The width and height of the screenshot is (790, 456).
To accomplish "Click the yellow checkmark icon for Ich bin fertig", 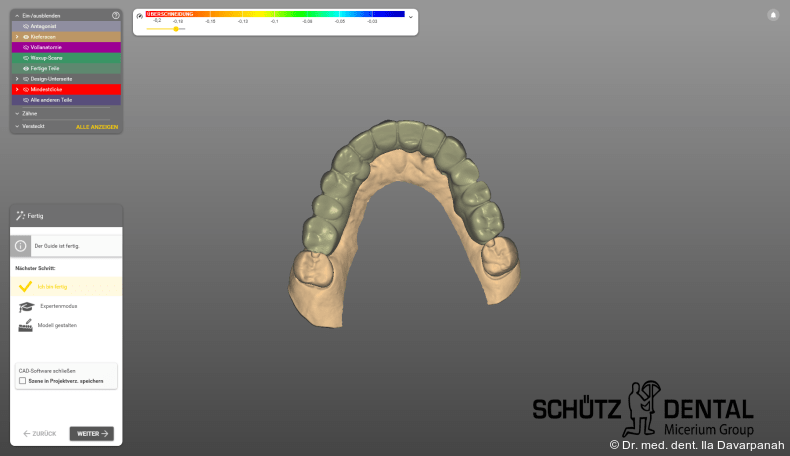I will pyautogui.click(x=25, y=286).
